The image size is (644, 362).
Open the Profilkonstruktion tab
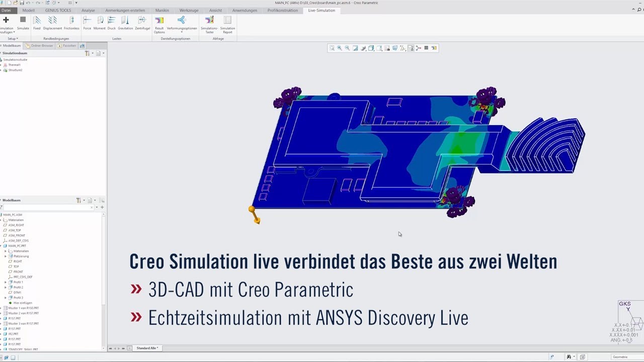pos(283,10)
